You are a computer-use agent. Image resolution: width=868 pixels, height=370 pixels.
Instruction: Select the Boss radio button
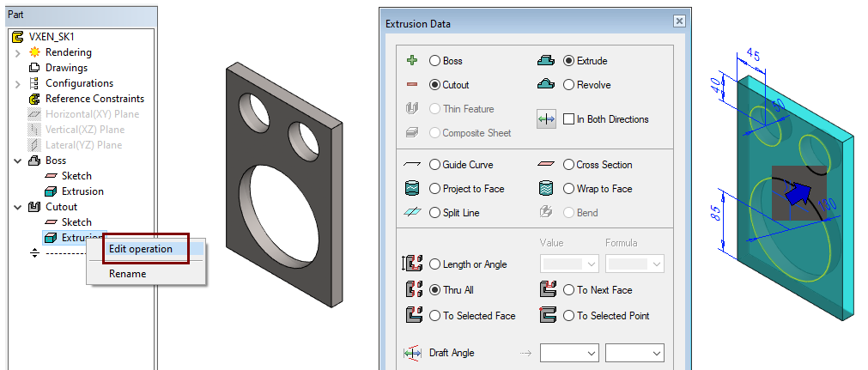coord(435,61)
